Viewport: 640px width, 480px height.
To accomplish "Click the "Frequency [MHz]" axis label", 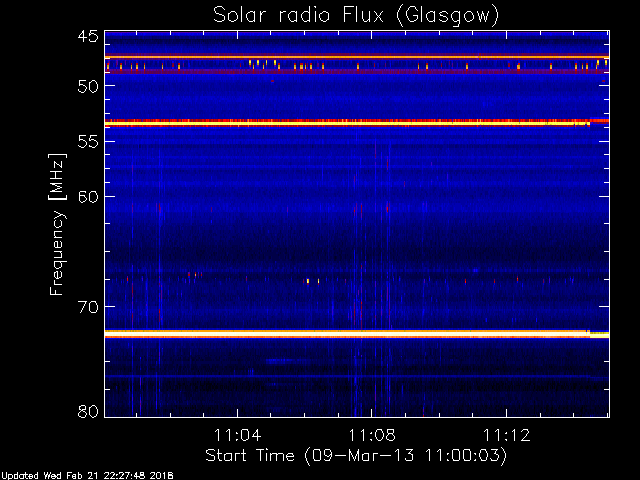I will pyautogui.click(x=57, y=224).
